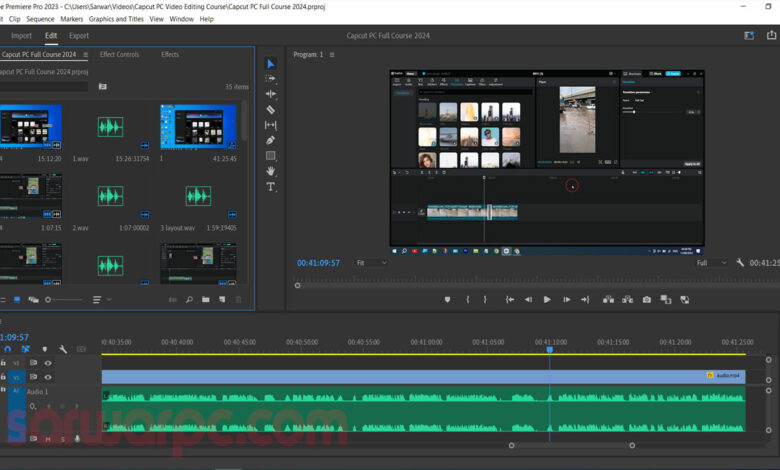
Task: Select the Track Select Forward tool
Action: [271, 79]
